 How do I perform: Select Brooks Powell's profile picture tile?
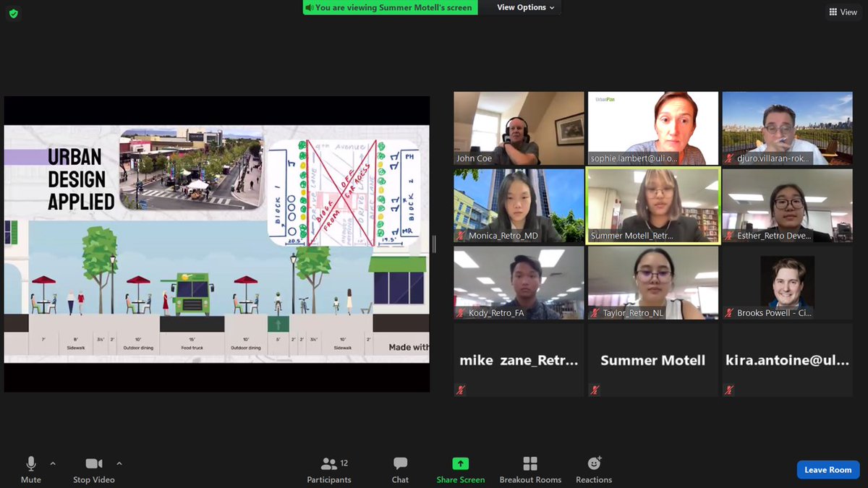pyautogui.click(x=787, y=283)
